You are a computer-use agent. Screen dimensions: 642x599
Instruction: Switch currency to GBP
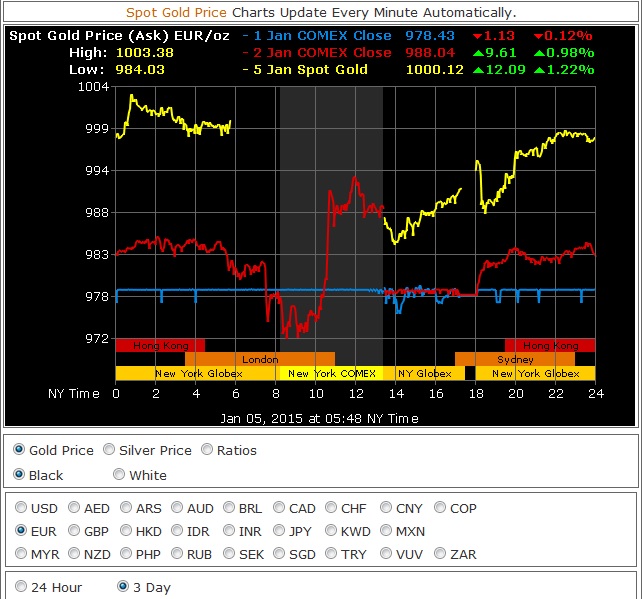71,532
